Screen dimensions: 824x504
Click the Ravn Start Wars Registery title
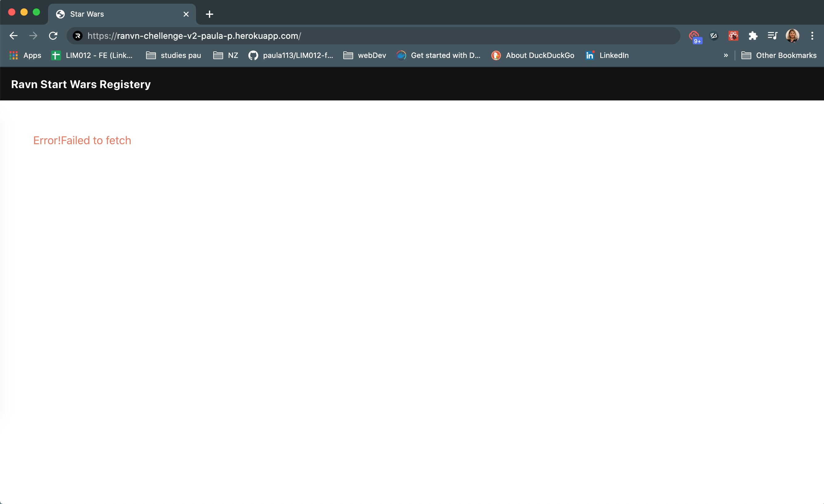[81, 84]
